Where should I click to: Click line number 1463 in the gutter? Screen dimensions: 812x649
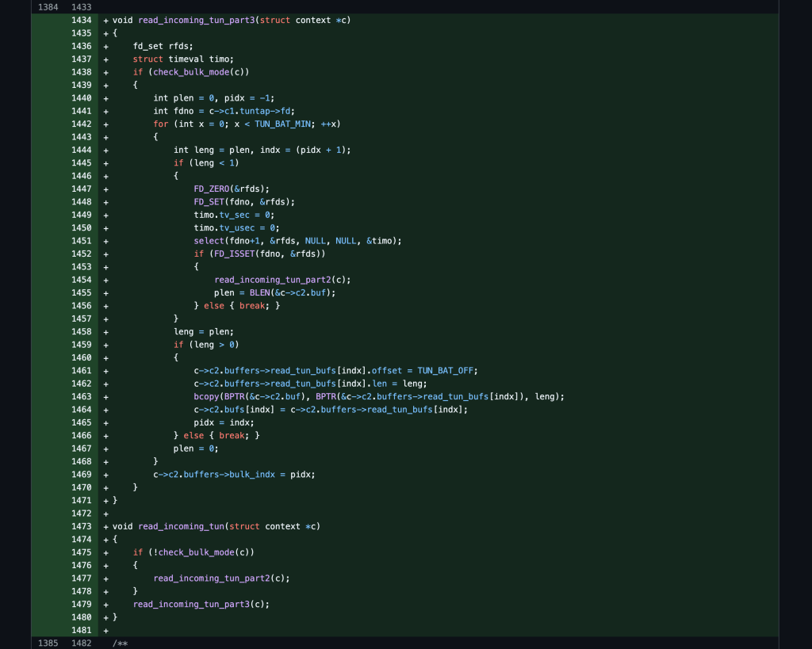(x=81, y=396)
